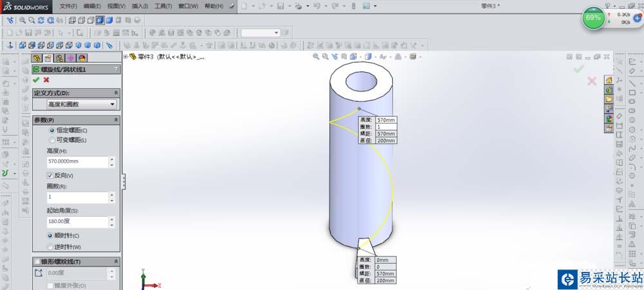Screen dimensions: 644x290
Task: Click the Zoom to Fit icon in view toolbar
Action: 22,20
